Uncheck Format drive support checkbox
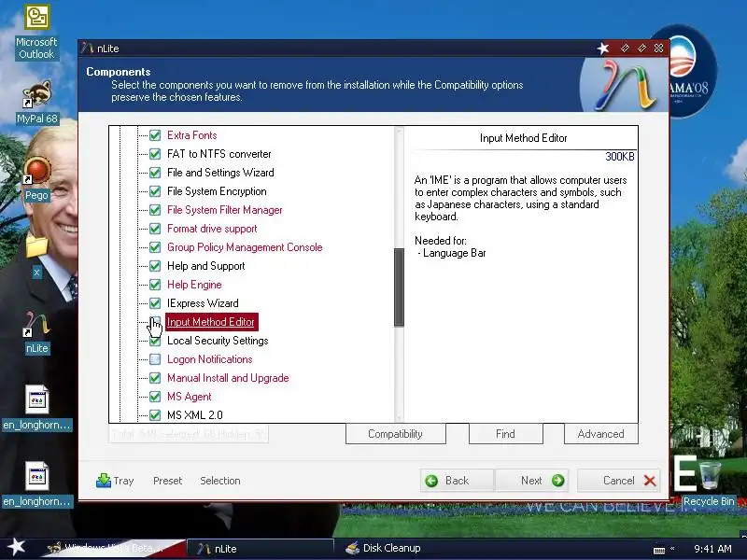Viewport: 747px width, 560px height. [155, 229]
